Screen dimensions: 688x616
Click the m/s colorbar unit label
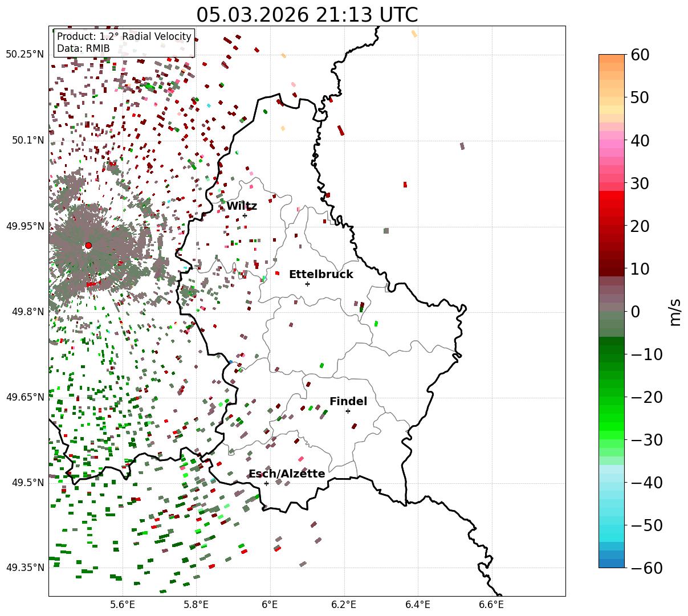click(675, 312)
